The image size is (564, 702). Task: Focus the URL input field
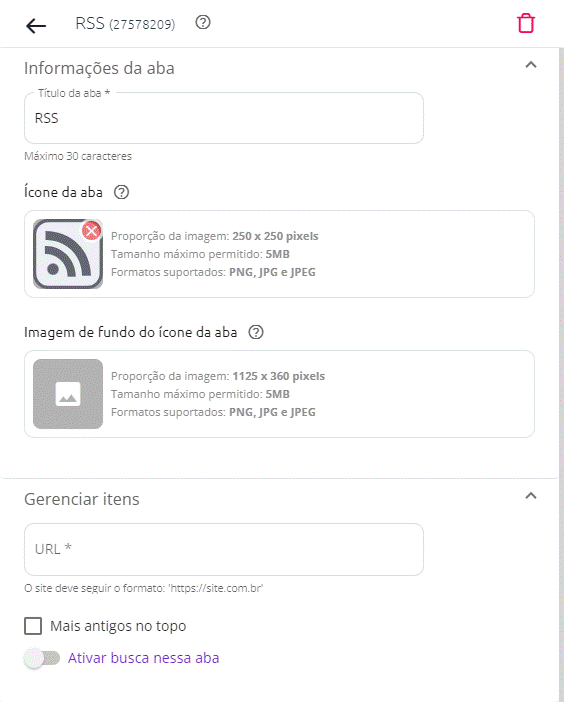(x=224, y=549)
